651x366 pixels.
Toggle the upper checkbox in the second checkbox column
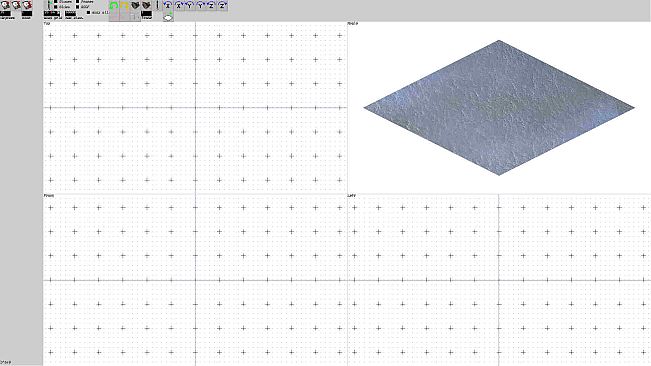(x=78, y=2)
